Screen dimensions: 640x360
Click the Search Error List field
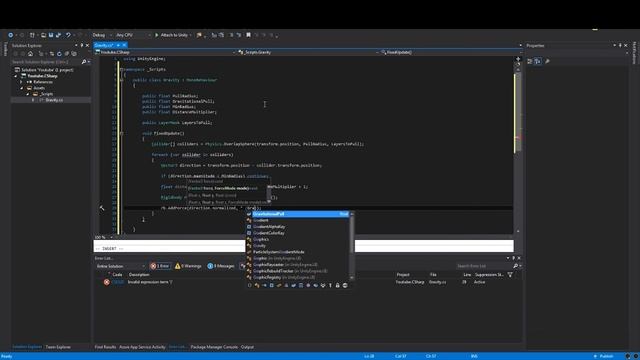click(x=484, y=266)
